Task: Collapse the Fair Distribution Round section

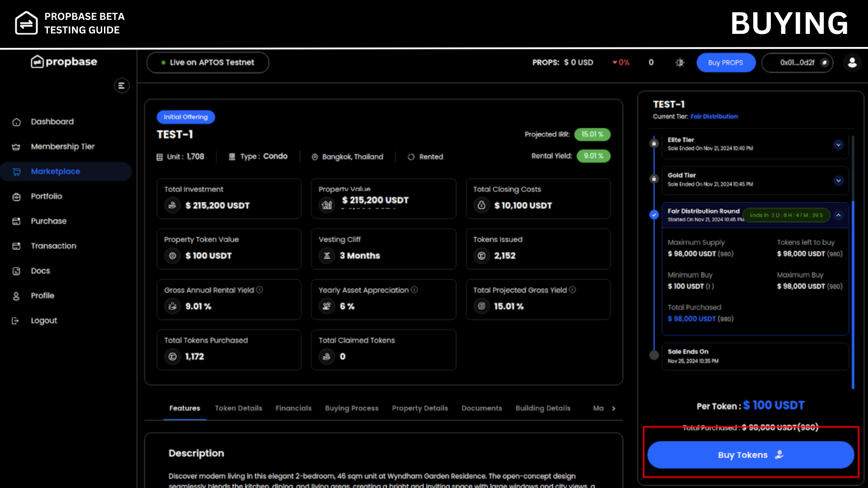Action: coord(838,215)
